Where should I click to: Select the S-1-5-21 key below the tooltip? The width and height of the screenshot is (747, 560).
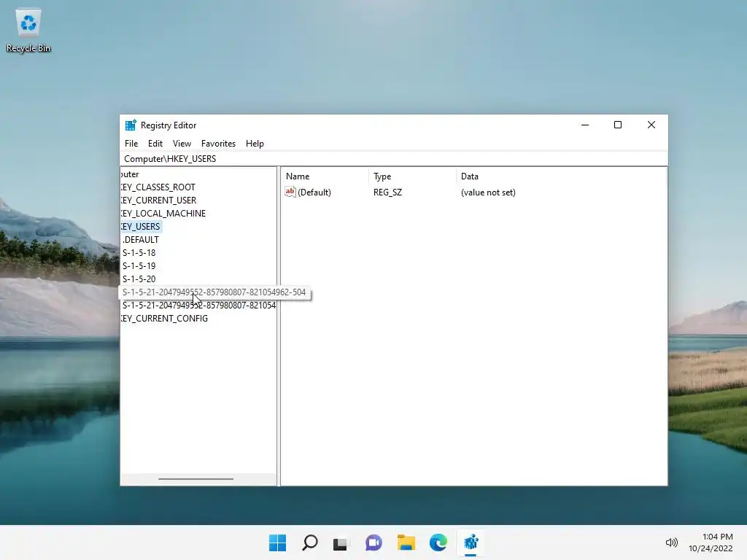(x=198, y=306)
